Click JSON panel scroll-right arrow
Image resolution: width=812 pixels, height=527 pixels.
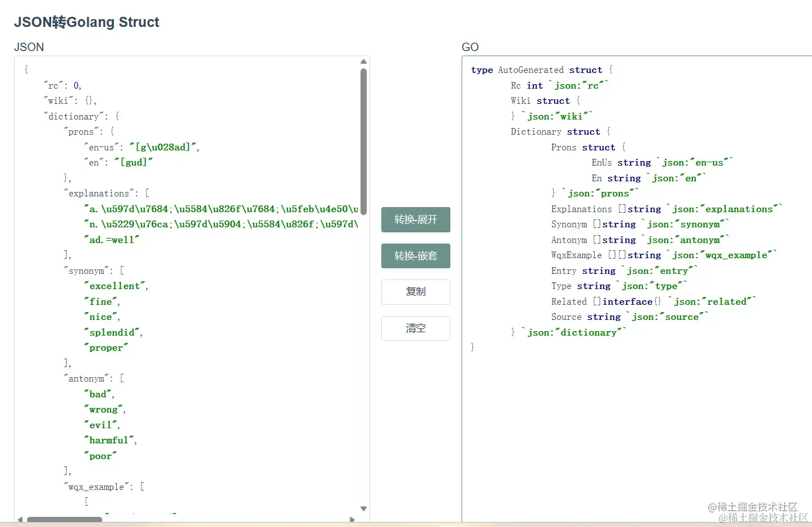click(353, 519)
